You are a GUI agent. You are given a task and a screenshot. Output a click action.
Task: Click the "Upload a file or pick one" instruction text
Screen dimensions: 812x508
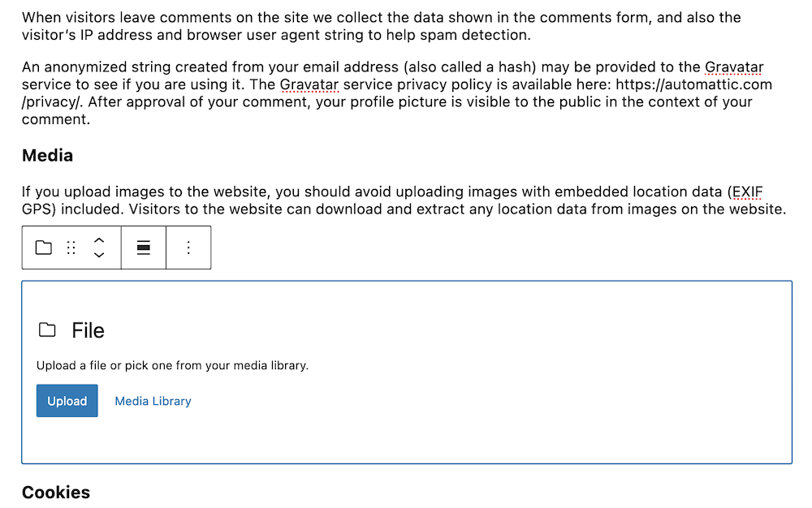pos(172,366)
